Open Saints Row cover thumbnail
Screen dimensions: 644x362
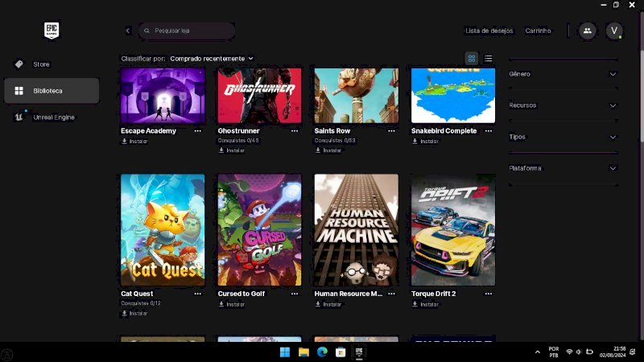[x=357, y=96]
